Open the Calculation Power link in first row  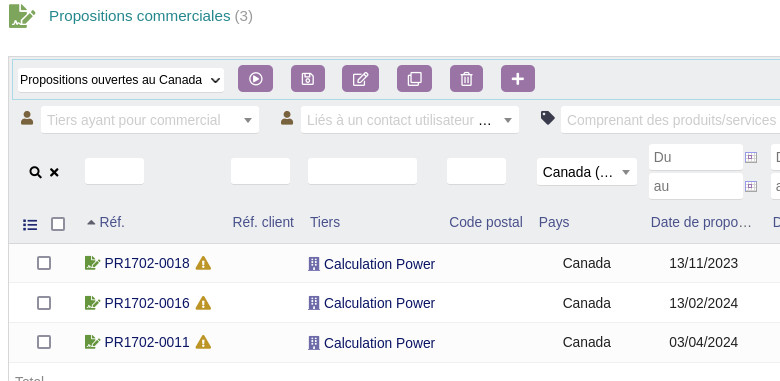coord(379,264)
